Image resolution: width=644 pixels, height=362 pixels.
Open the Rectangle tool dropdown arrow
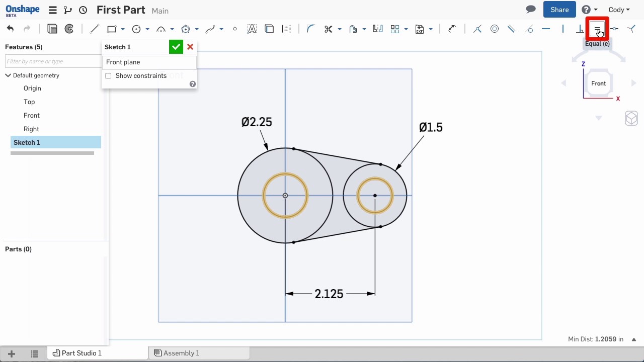coord(123,29)
